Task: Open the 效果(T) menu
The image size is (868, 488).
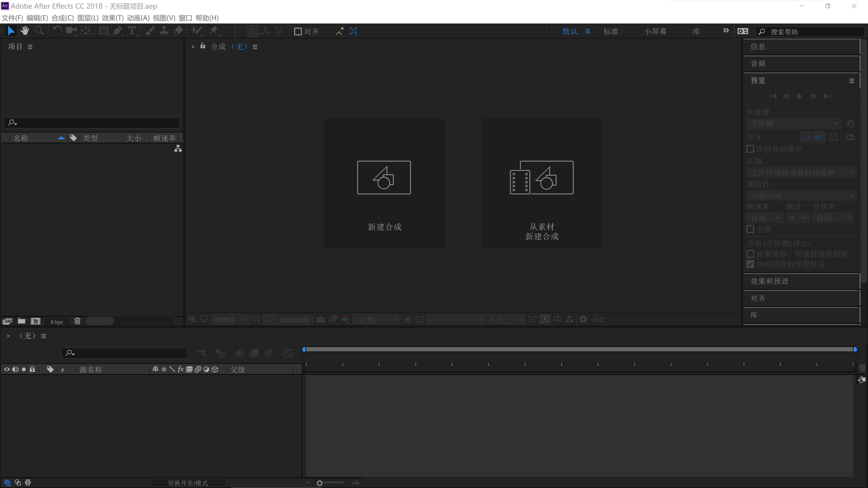Action: pyautogui.click(x=113, y=18)
